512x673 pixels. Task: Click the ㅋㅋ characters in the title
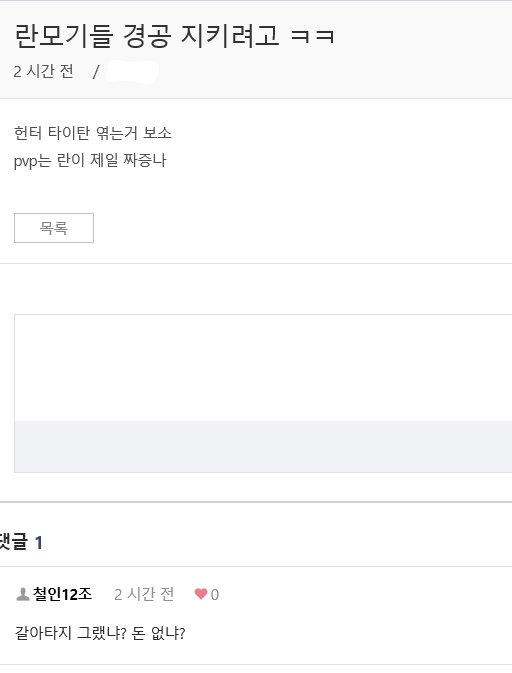coord(312,36)
